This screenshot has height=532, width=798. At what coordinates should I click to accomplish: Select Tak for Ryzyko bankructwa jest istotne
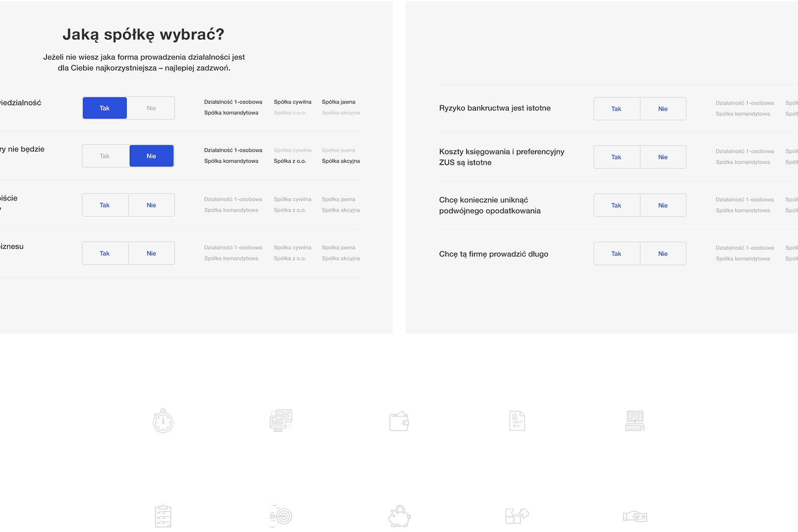616,109
